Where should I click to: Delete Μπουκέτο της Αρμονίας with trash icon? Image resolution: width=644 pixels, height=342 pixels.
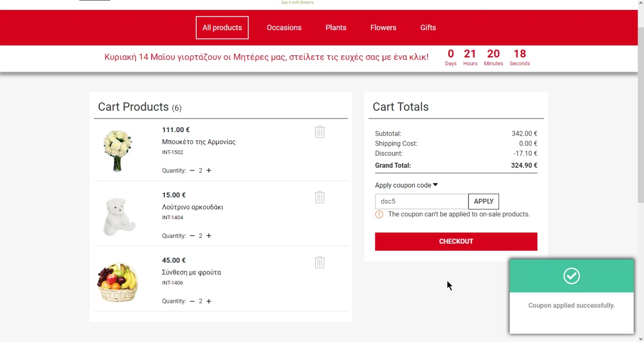(x=319, y=132)
